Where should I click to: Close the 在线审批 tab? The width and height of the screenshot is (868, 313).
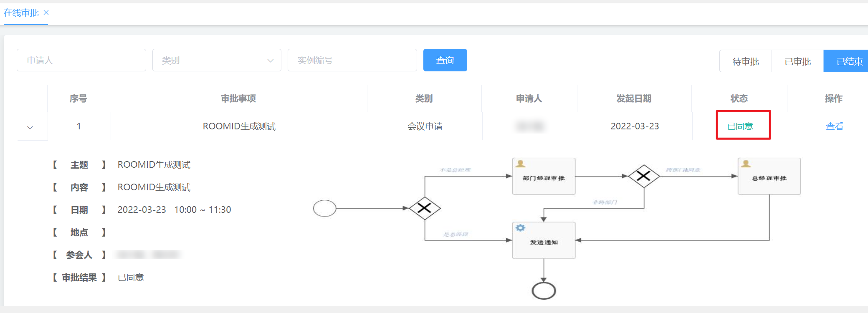pyautogui.click(x=46, y=13)
